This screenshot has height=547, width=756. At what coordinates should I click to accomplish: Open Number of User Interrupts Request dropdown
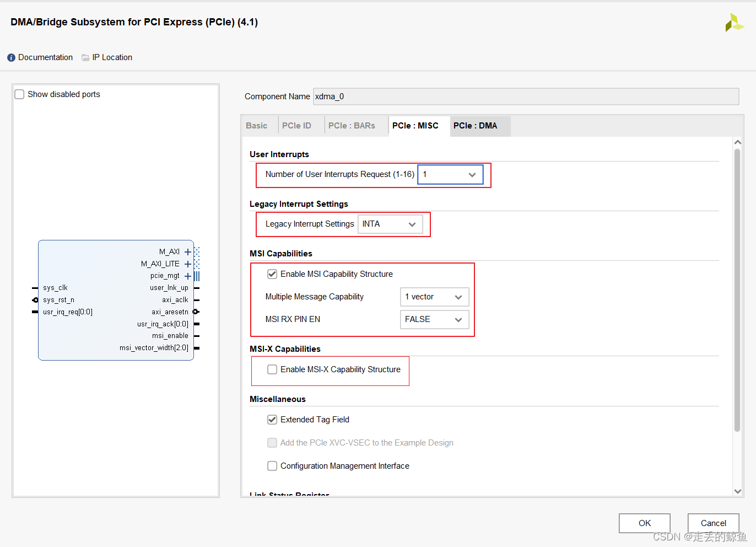(x=451, y=174)
